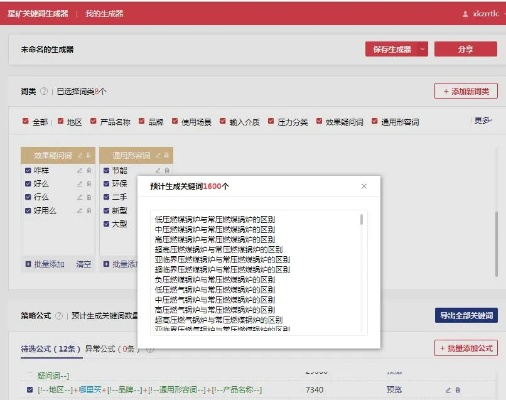
Task: Edit the word 行么
Action: [x=80, y=197]
